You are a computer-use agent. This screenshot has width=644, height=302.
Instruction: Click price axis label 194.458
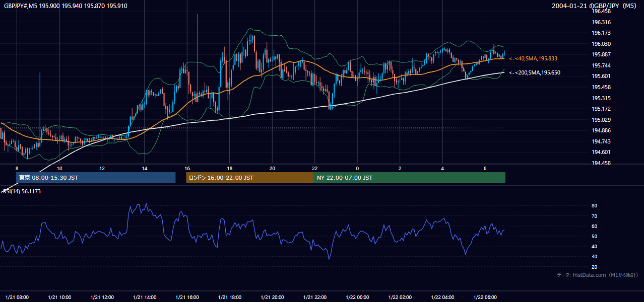pos(601,163)
